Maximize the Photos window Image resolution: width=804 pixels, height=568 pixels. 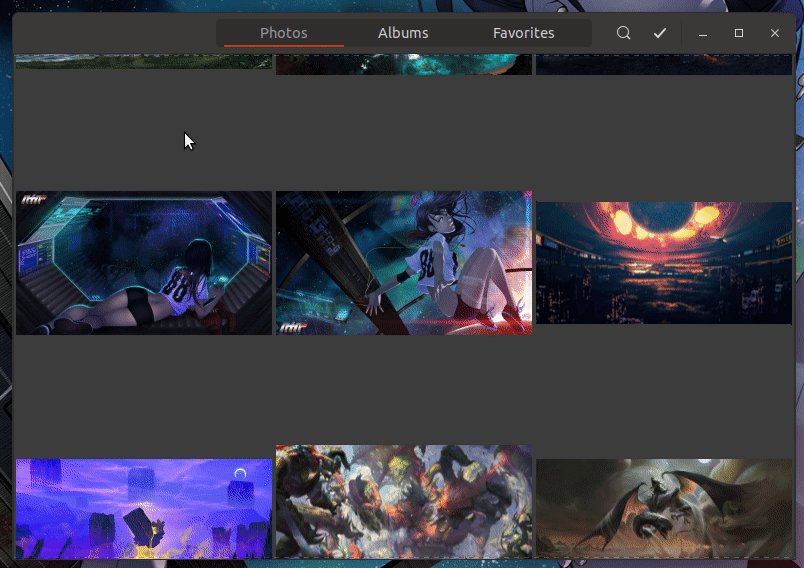[739, 33]
